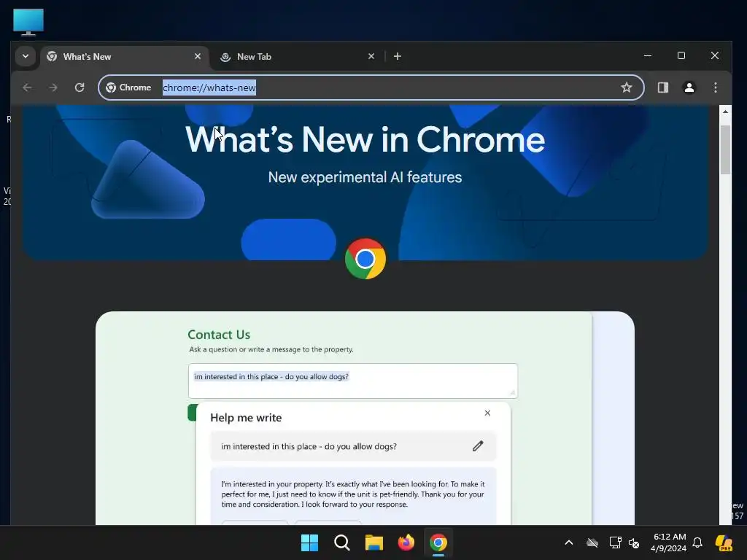The height and width of the screenshot is (560, 747).
Task: Open the notifications bell
Action: pos(697,542)
